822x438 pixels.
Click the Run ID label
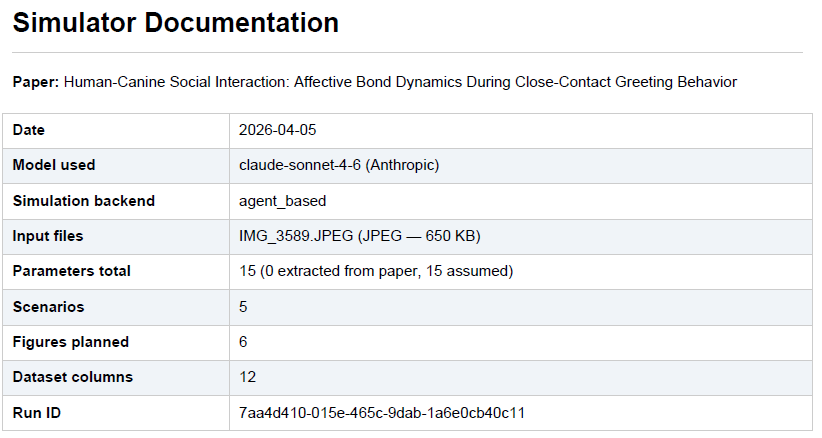coord(37,413)
